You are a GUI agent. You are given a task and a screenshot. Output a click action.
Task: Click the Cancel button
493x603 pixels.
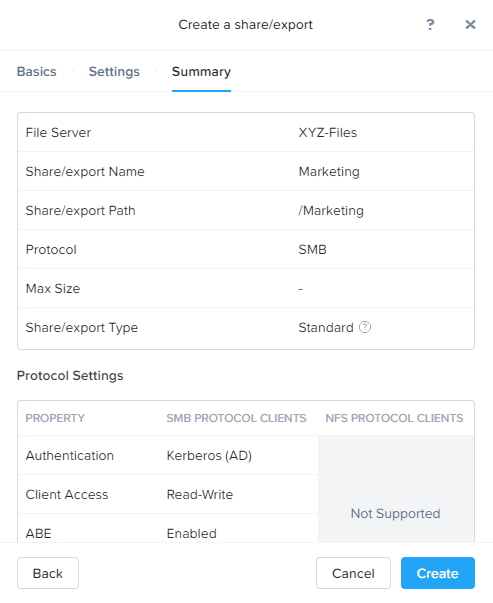pos(353,573)
